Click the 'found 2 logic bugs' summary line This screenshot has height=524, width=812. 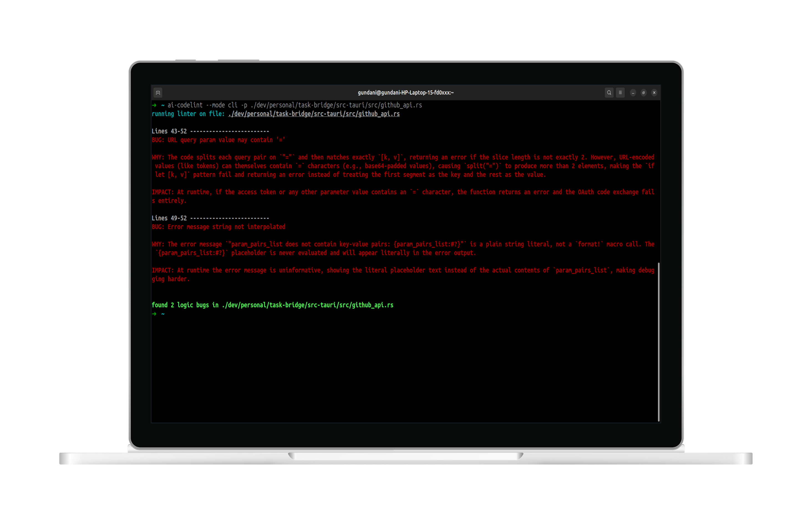tap(272, 305)
